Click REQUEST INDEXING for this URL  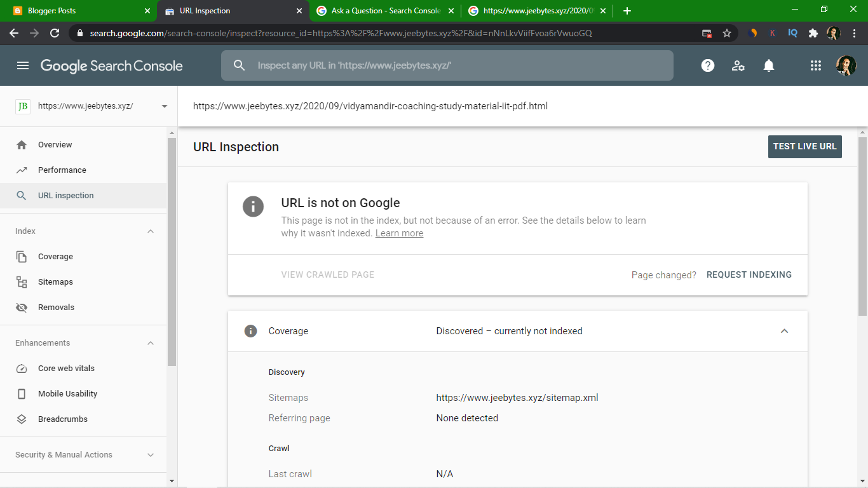pos(749,274)
